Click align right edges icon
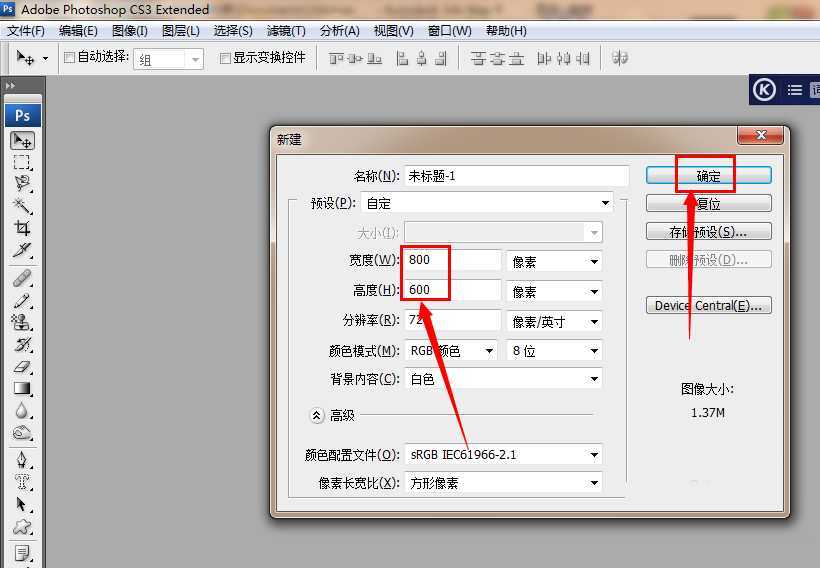Viewport: 820px width, 568px height. click(x=441, y=58)
